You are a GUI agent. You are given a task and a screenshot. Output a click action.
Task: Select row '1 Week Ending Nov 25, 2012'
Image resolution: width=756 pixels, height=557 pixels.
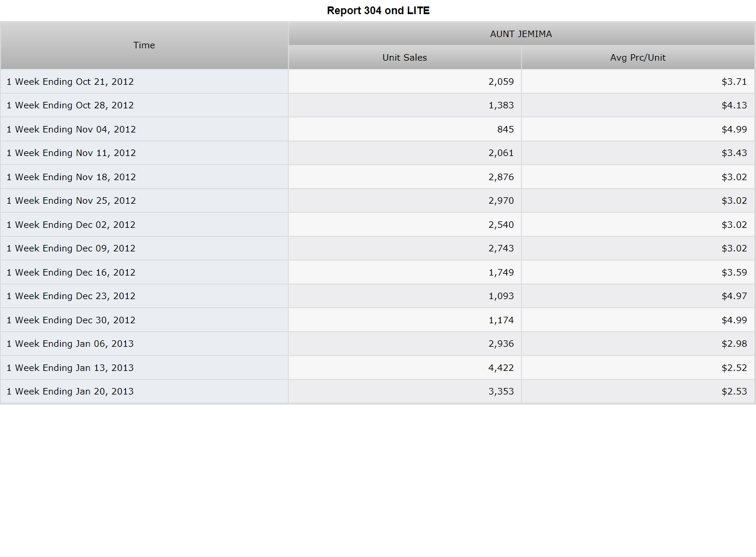377,201
